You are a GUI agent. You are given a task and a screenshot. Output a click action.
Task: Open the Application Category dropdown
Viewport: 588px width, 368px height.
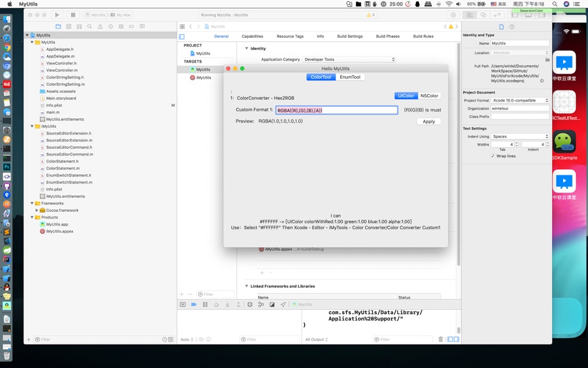[x=348, y=59]
